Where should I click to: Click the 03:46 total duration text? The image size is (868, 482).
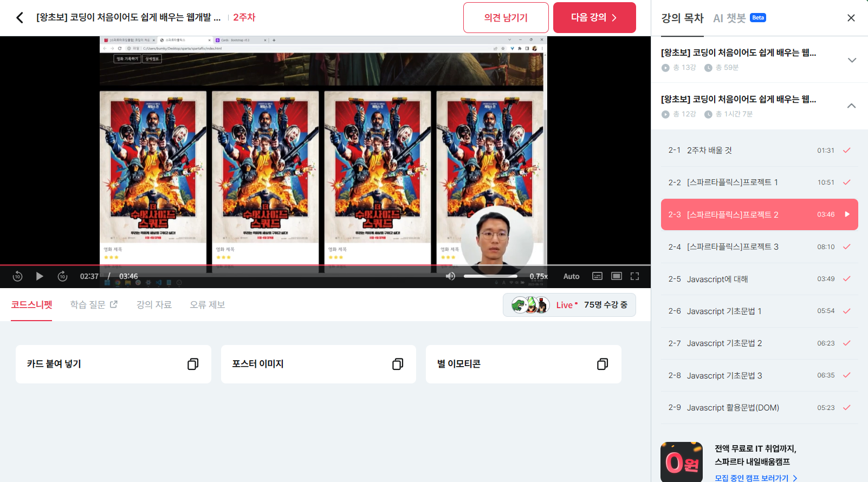(128, 276)
